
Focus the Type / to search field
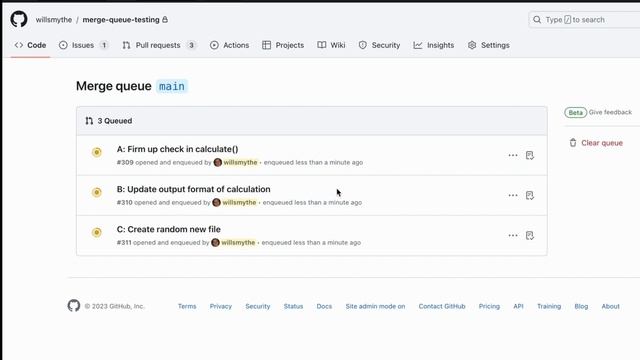point(584,20)
